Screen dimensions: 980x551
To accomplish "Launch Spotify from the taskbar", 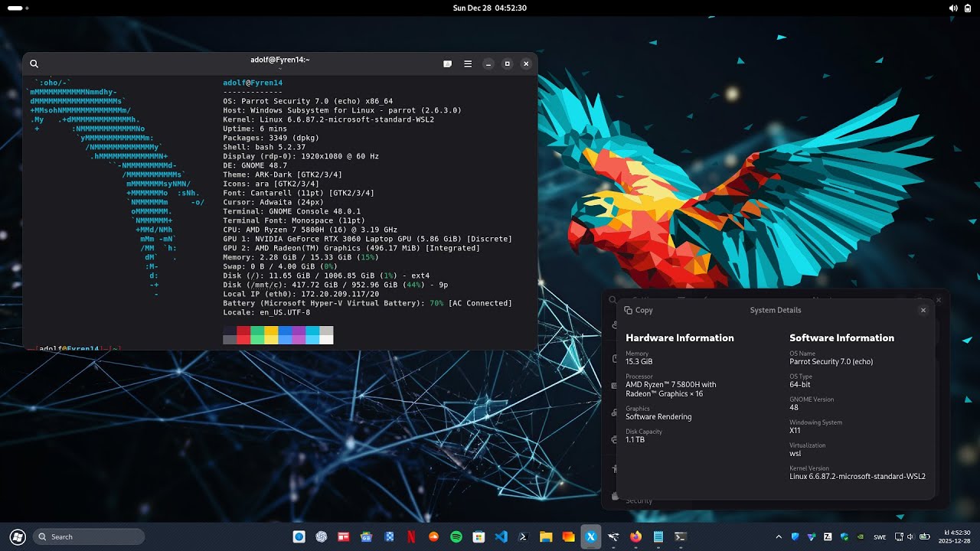I will (456, 536).
